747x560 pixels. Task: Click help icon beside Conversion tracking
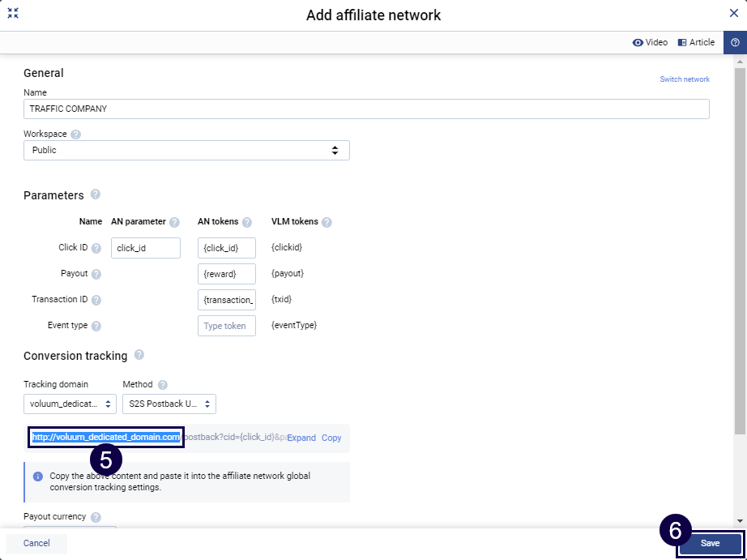139,355
